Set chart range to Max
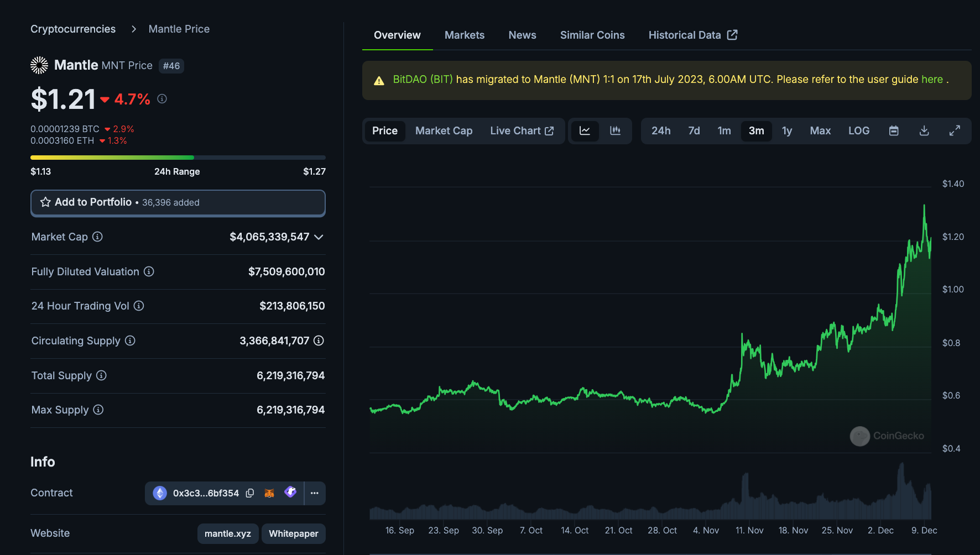Screen dimensions: 980x555 [x=820, y=131]
